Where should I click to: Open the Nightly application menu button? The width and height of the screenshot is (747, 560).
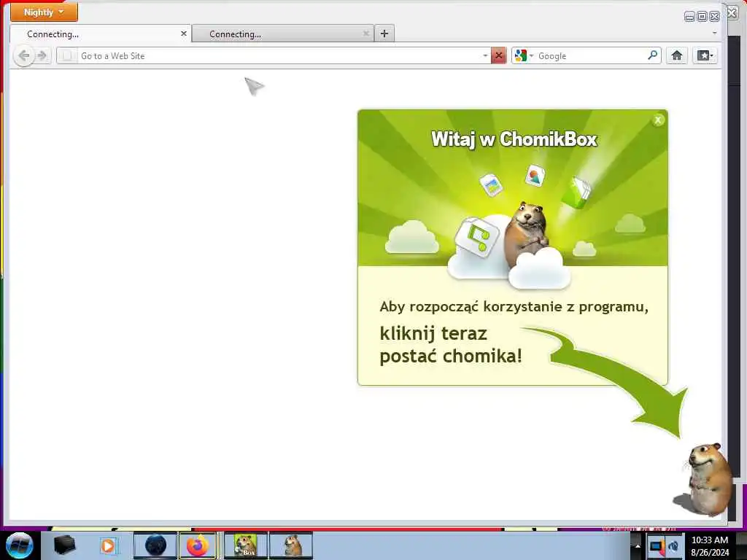point(44,12)
